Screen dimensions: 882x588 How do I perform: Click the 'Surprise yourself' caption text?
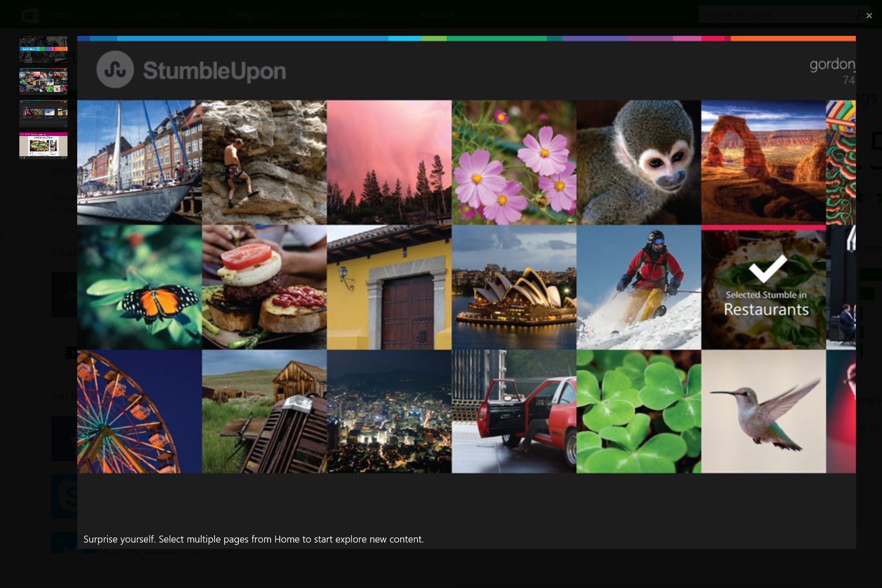[254, 539]
